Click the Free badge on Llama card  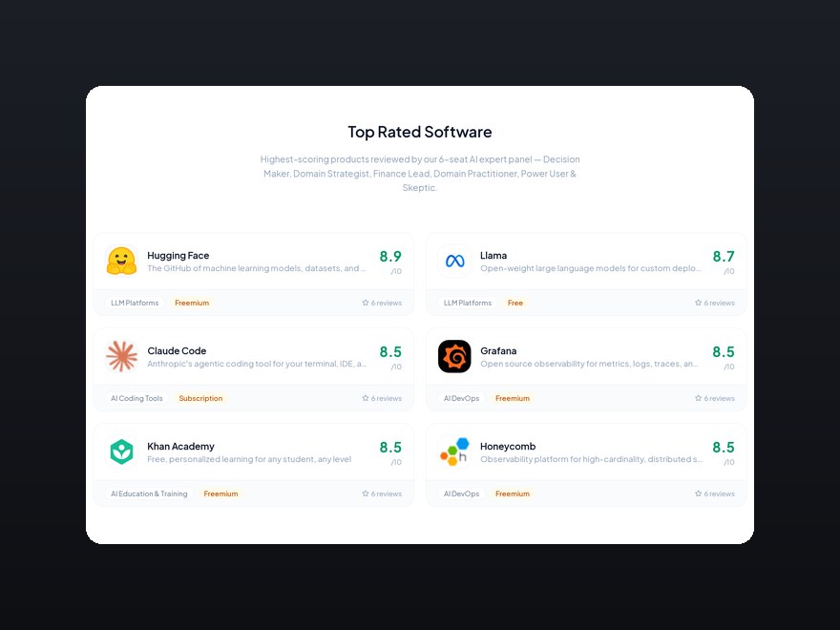click(515, 303)
